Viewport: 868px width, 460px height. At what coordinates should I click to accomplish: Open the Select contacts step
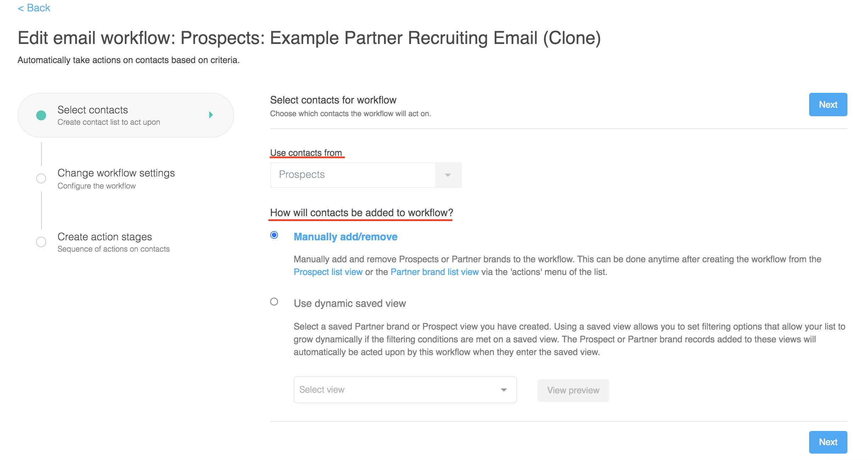pos(93,110)
